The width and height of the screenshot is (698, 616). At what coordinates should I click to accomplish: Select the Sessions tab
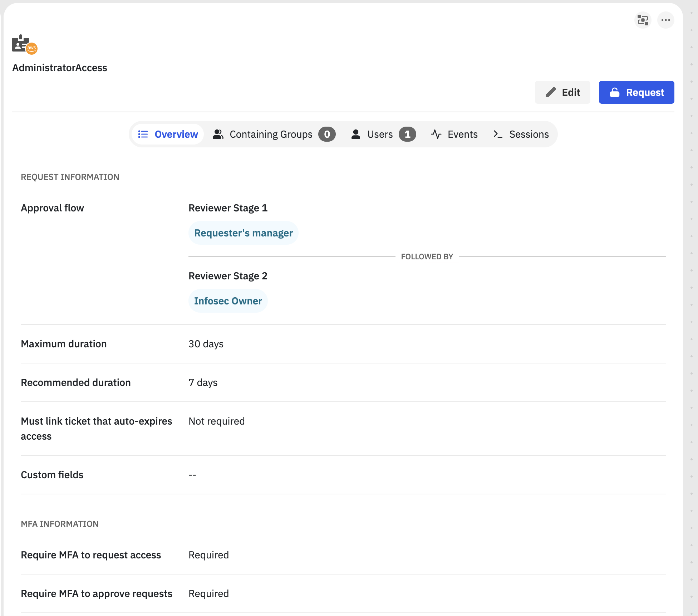(x=529, y=134)
